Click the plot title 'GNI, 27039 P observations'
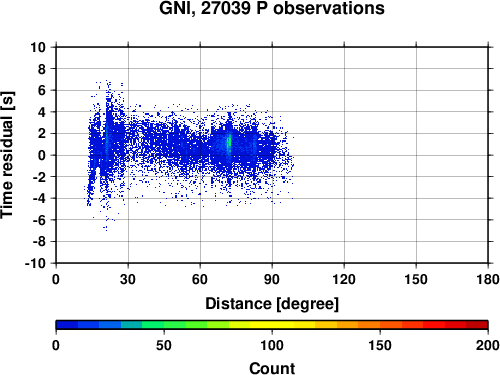This screenshot has height=375, width=500. tap(272, 8)
